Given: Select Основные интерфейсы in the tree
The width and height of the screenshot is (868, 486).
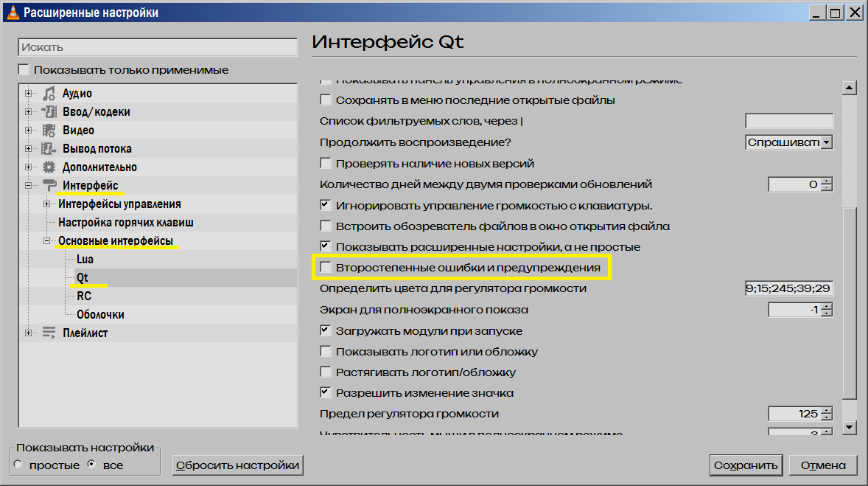Looking at the screenshot, I should (115, 240).
